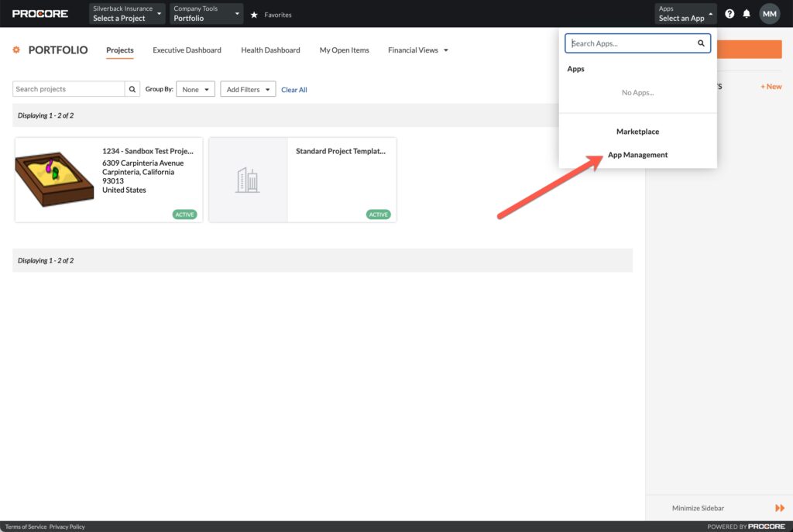
Task: Click ACTIVE badge on Standard Project Template
Action: (x=378, y=215)
